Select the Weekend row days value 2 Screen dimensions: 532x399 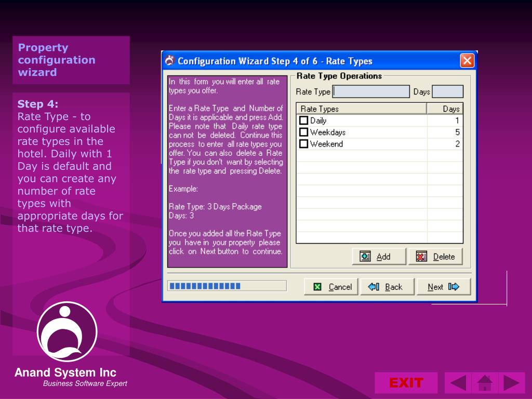457,144
